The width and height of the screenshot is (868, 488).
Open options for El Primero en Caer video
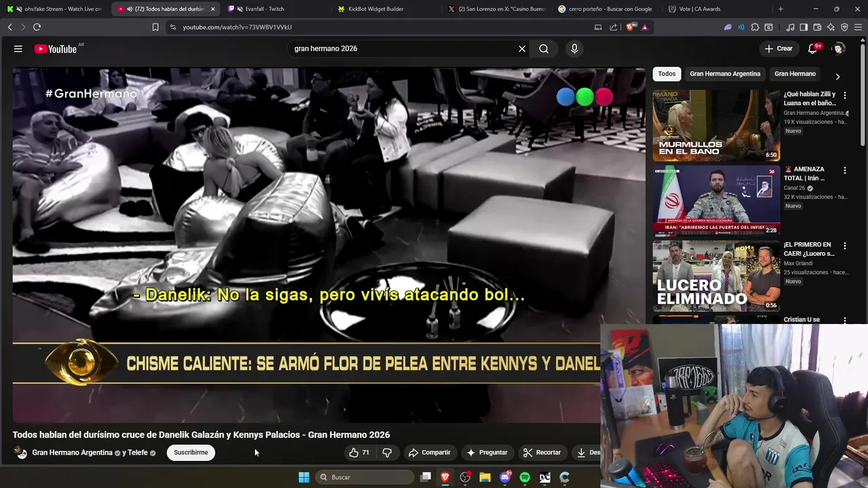(x=844, y=246)
